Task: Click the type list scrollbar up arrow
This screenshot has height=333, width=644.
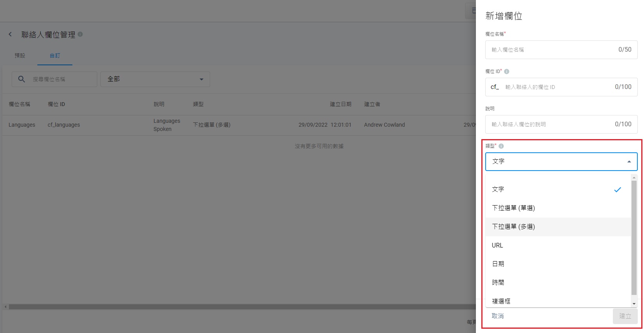Action: point(634,178)
